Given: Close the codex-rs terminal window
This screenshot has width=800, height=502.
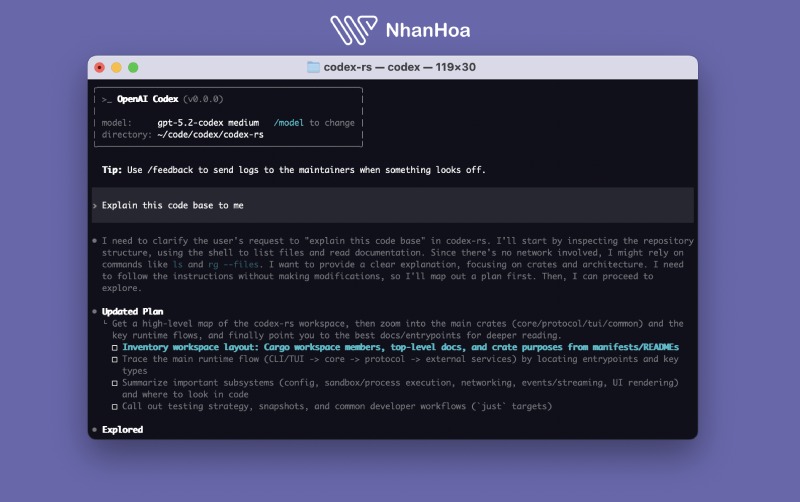Looking at the screenshot, I should pos(99,67).
